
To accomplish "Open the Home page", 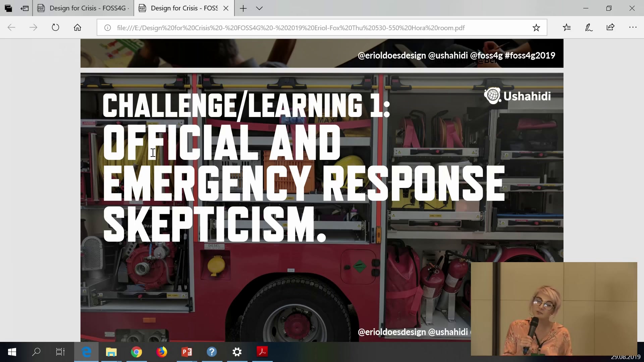I will point(77,27).
